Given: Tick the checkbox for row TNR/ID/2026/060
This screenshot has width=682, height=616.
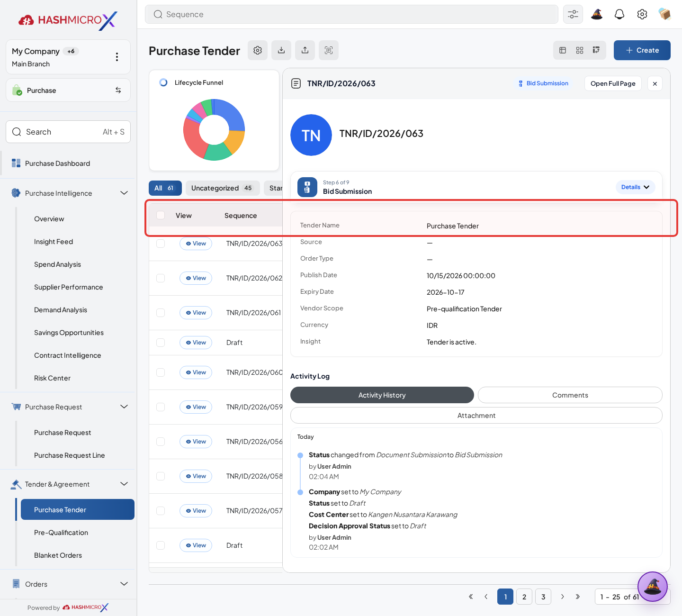Looking at the screenshot, I should coord(161,372).
